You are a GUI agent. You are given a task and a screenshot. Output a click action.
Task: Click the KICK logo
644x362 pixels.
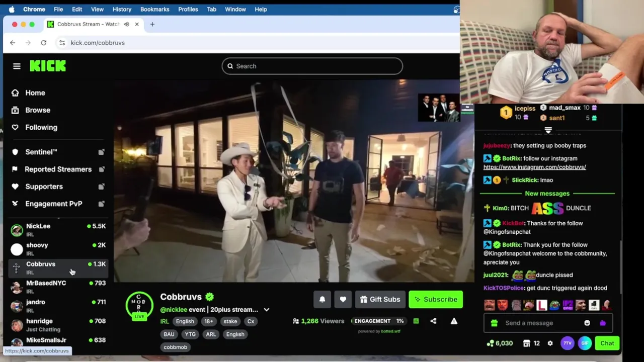(x=48, y=66)
